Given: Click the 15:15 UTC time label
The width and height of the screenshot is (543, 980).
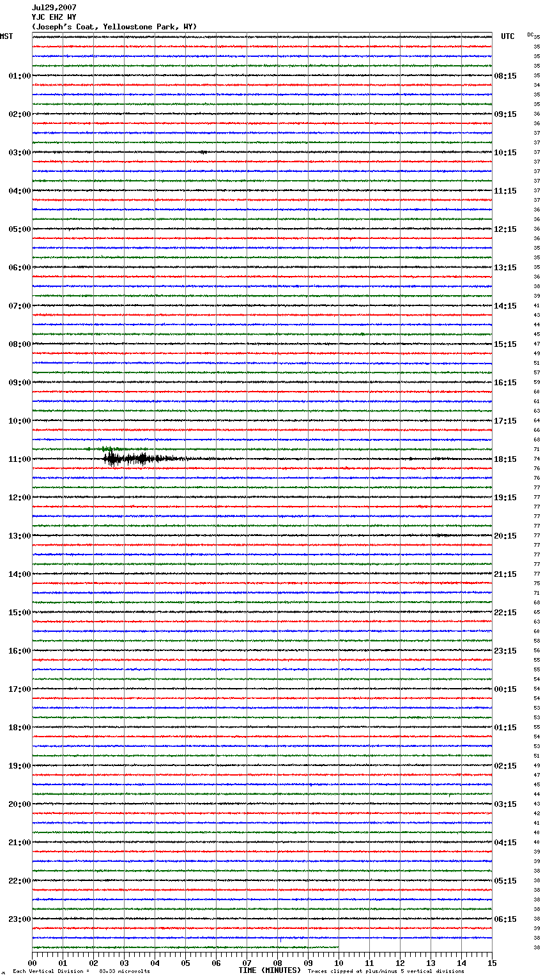Looking at the screenshot, I should pyautogui.click(x=505, y=344).
